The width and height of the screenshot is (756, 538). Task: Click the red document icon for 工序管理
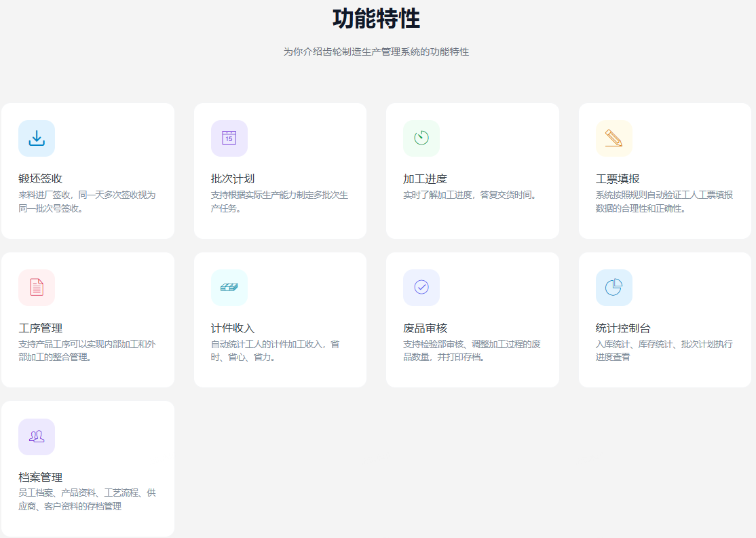37,288
